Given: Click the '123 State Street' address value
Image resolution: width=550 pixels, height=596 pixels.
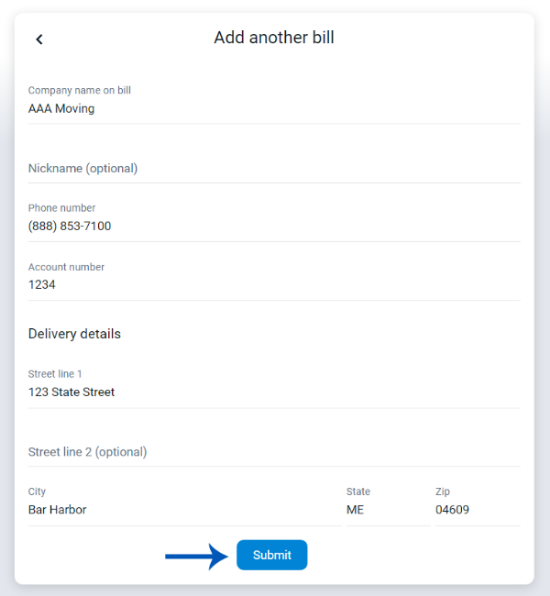Looking at the screenshot, I should point(71,392).
